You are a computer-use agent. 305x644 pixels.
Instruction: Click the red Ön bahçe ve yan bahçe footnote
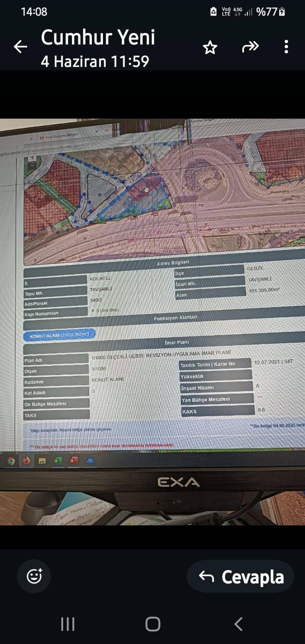[102, 446]
